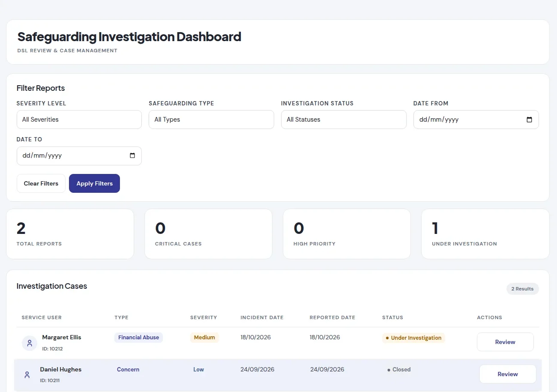Click reported date 24/09/2026

[327, 369]
